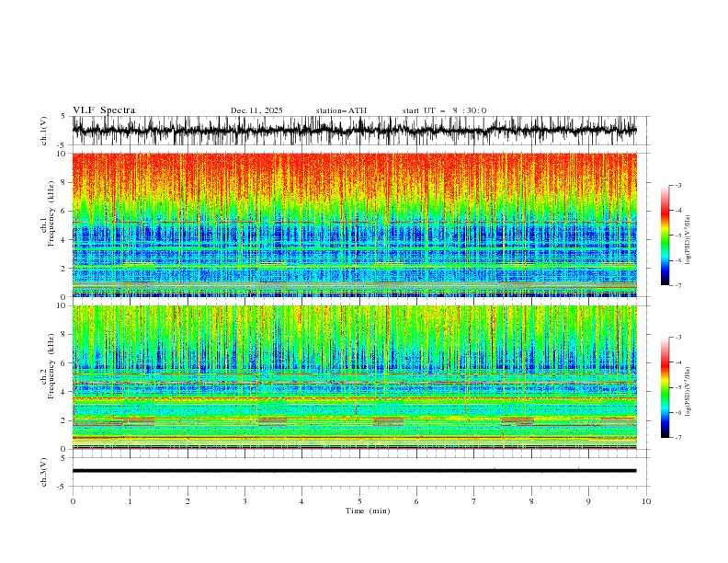
Task: Click the ch.2 "log(PSD)(V²/Hz)" color bar label
Action: click(688, 392)
